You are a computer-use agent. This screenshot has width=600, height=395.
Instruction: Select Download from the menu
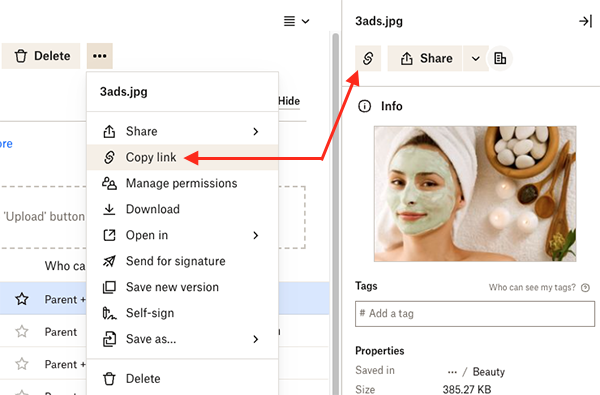(x=183, y=209)
